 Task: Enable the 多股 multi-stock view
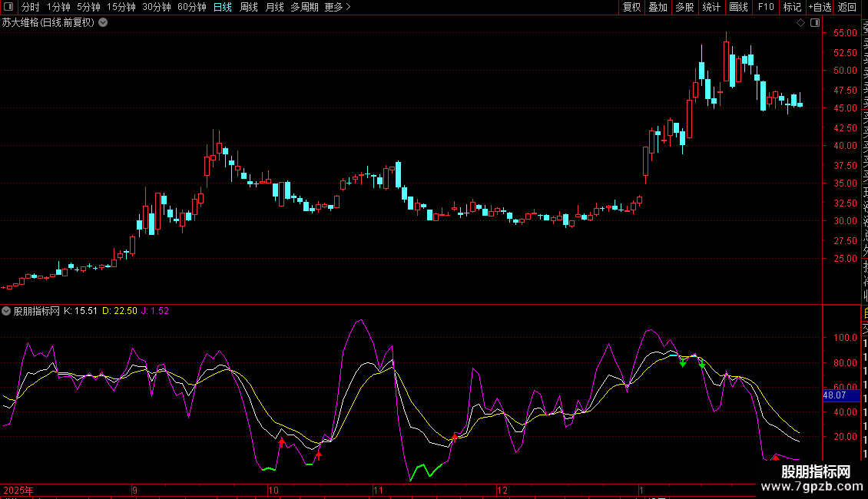(684, 7)
